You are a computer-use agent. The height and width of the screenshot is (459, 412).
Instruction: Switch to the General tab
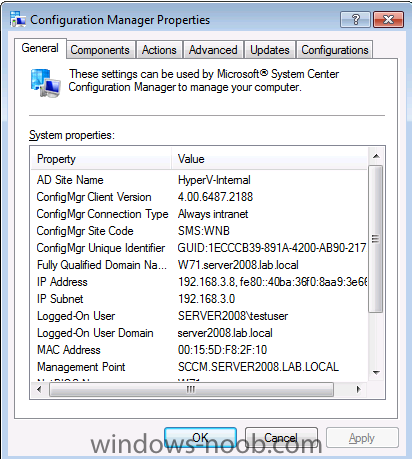[40, 48]
